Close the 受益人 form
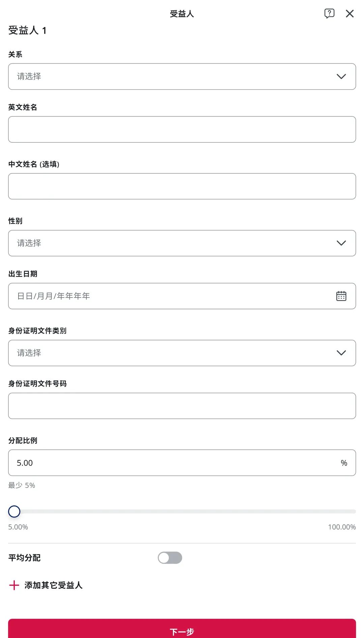This screenshot has width=364, height=638. [x=350, y=13]
